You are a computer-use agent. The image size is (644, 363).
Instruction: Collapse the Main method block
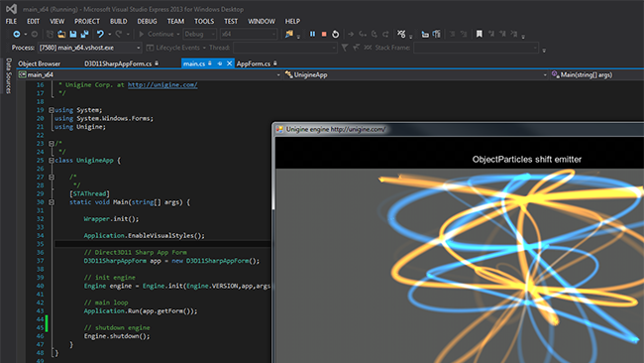(52, 202)
